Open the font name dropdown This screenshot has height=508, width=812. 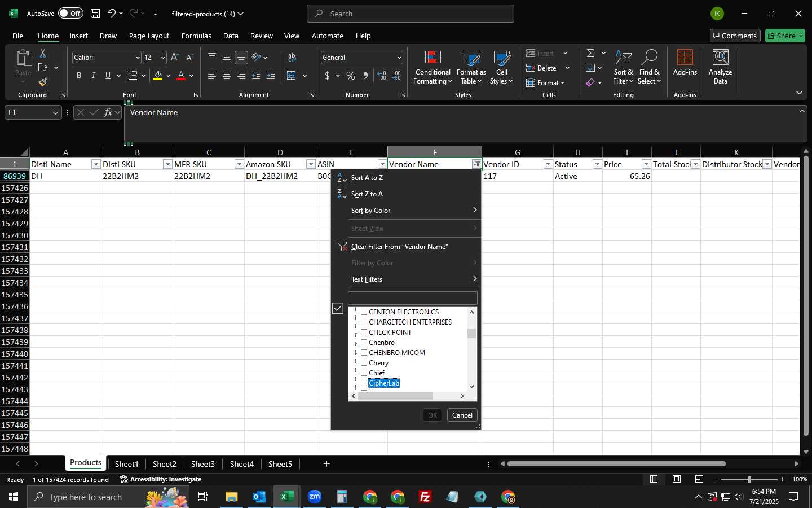tap(137, 58)
